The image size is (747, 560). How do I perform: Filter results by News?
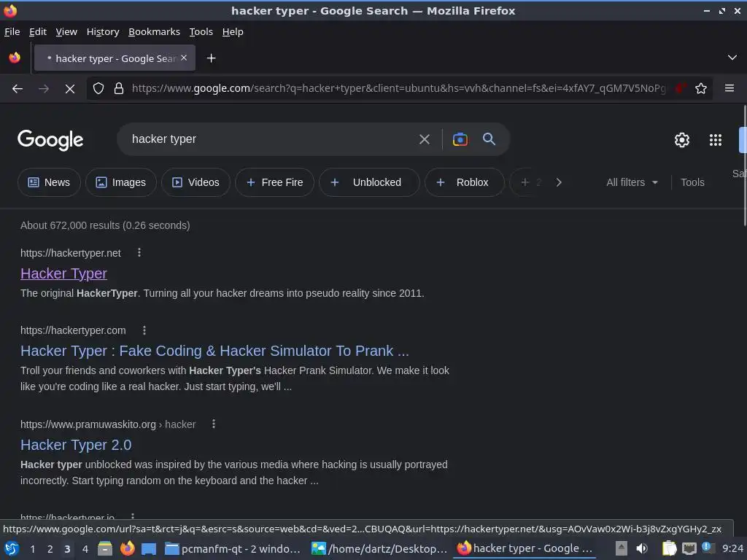pos(49,182)
